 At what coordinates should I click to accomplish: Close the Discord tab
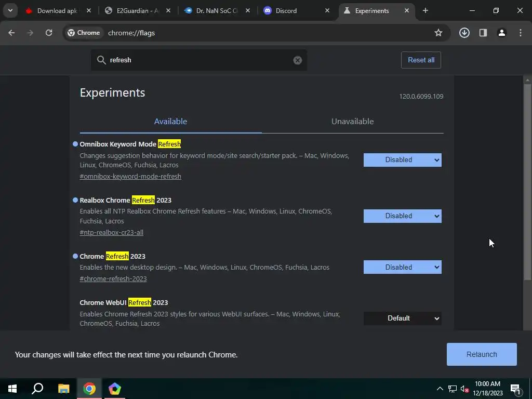327,10
